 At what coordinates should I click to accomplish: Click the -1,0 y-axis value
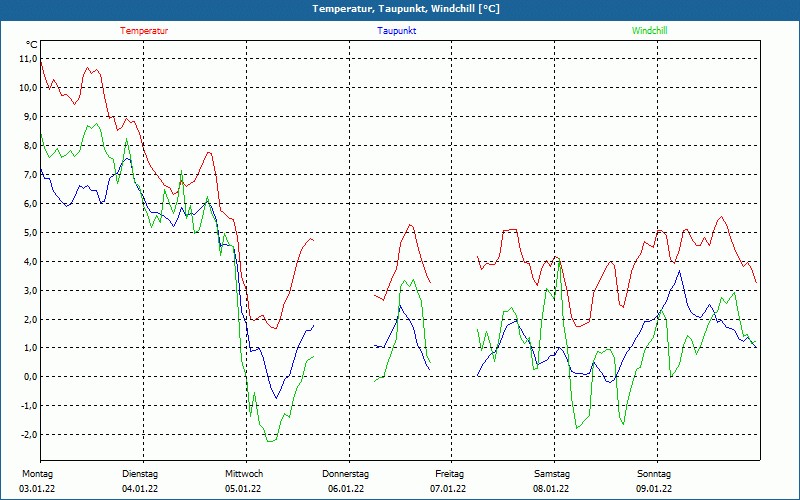(x=29, y=406)
